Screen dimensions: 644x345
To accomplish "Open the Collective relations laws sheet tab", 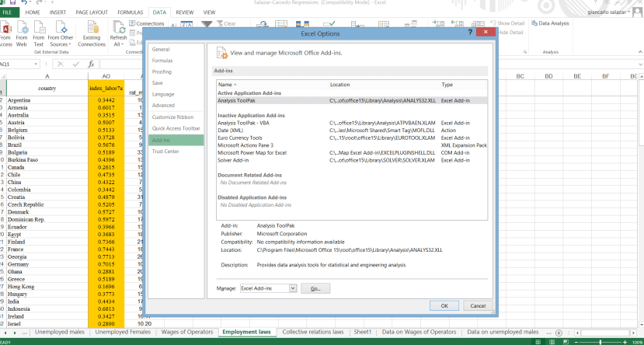I will point(313,332).
